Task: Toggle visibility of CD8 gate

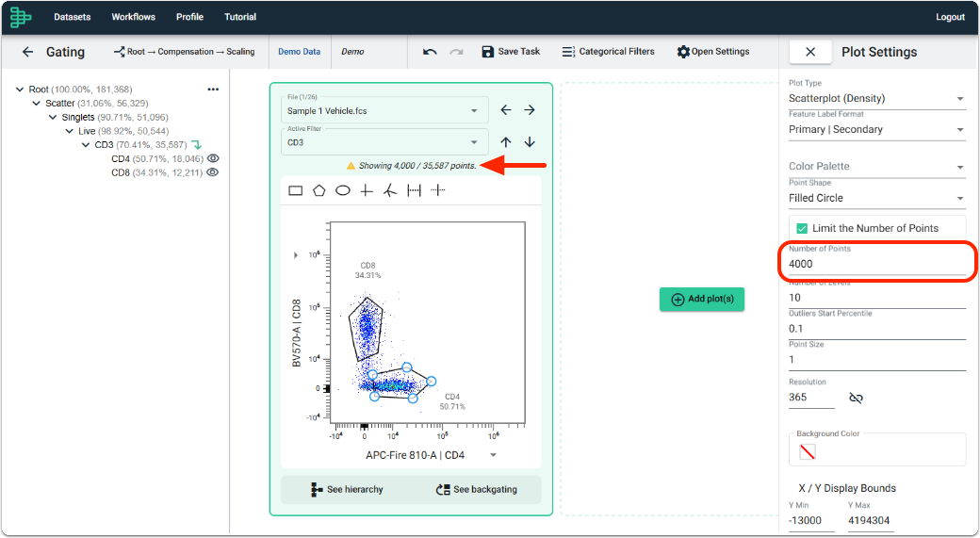Action: tap(213, 172)
